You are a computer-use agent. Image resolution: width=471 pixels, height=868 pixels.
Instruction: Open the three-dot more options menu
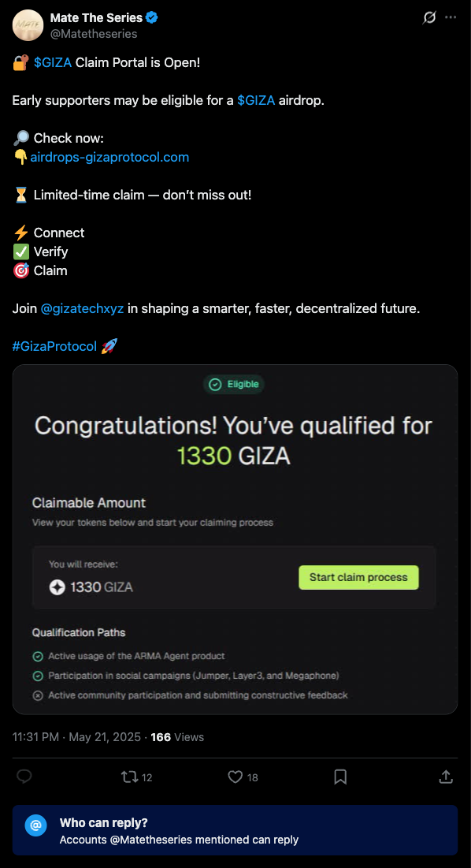click(x=451, y=17)
